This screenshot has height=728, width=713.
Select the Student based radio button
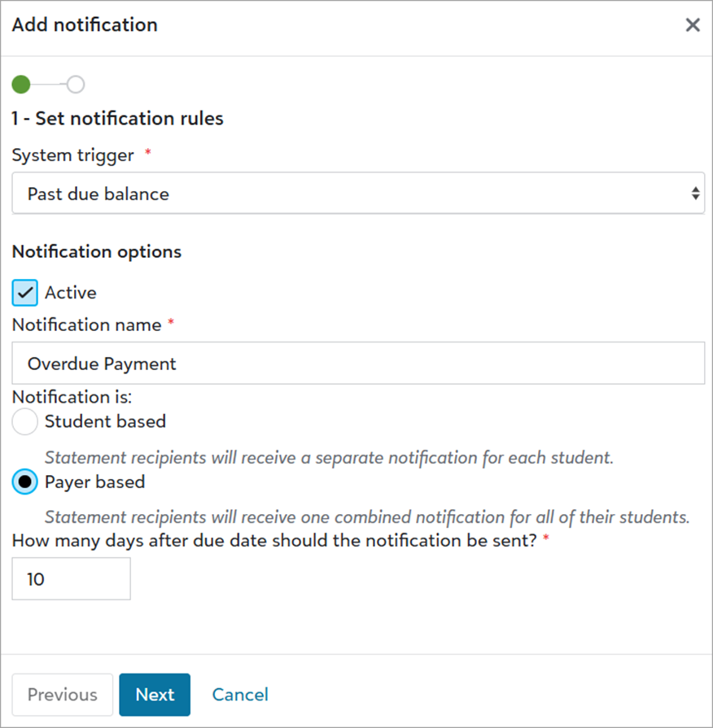click(x=25, y=421)
